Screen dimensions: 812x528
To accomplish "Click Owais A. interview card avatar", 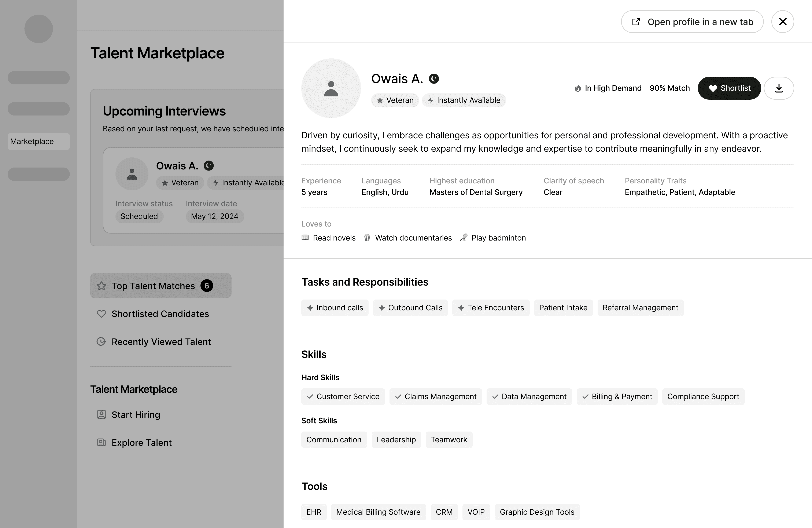I will coord(132,174).
